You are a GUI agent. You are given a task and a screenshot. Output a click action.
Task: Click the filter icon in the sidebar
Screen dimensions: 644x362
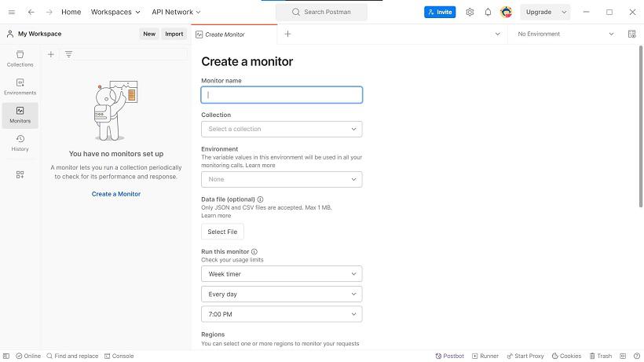pos(68,54)
